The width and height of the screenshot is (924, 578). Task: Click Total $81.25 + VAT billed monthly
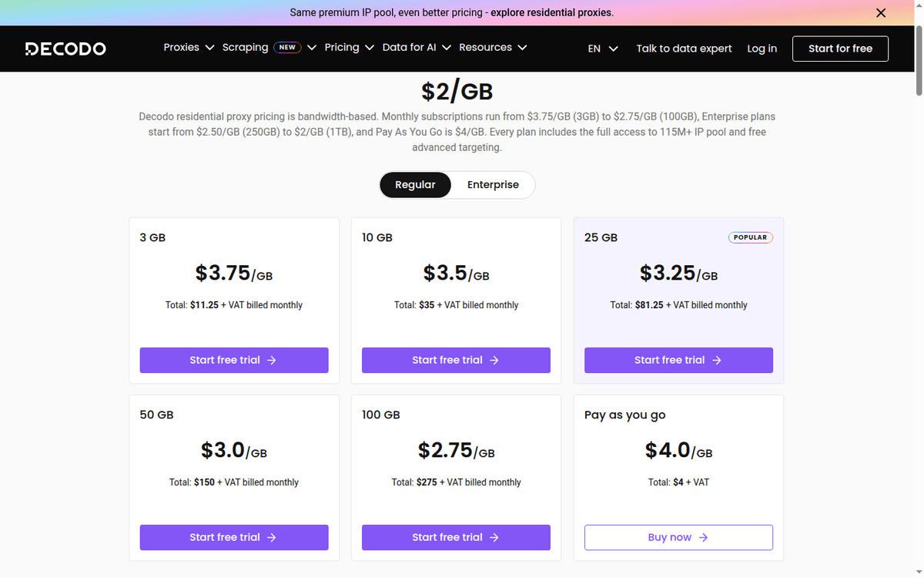coord(678,305)
